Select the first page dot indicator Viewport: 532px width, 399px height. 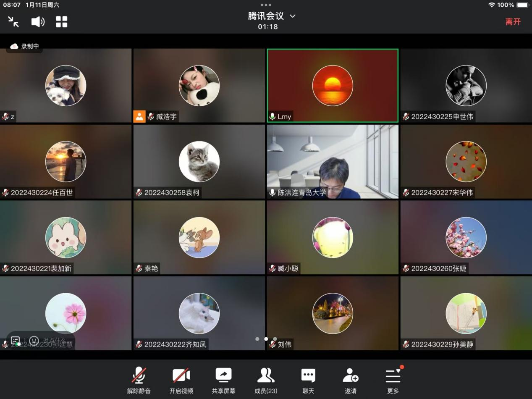point(257,339)
